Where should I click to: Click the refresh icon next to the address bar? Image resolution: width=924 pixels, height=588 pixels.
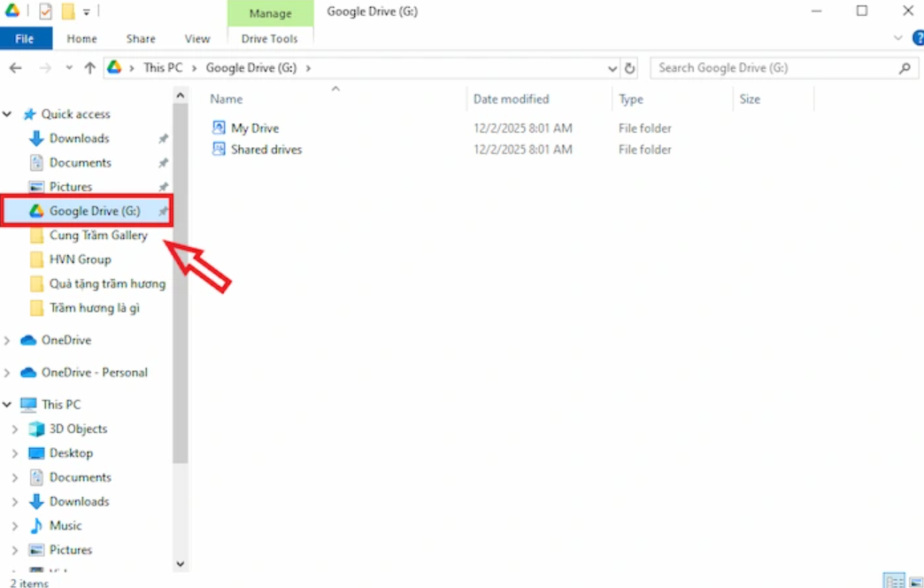[629, 67]
